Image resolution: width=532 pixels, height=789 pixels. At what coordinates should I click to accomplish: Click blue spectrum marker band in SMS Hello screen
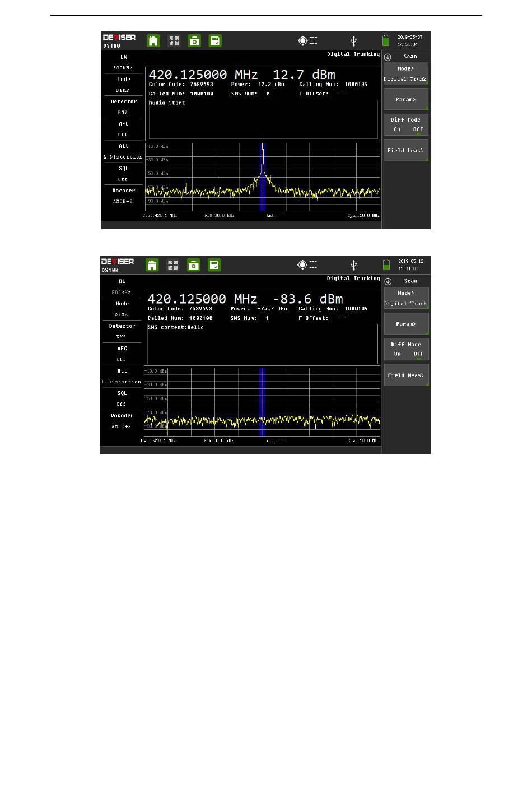[262, 402]
